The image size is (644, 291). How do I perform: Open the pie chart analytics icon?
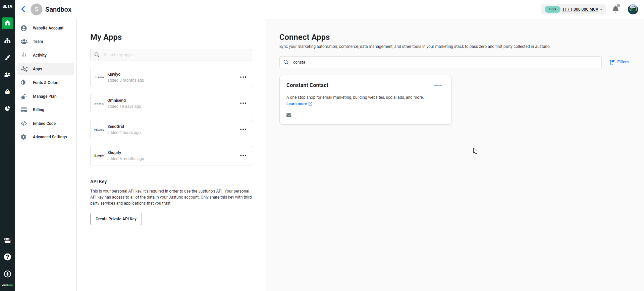(x=7, y=108)
